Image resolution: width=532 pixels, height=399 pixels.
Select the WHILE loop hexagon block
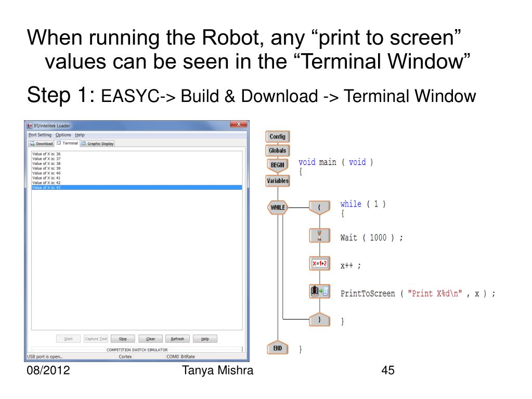278,208
